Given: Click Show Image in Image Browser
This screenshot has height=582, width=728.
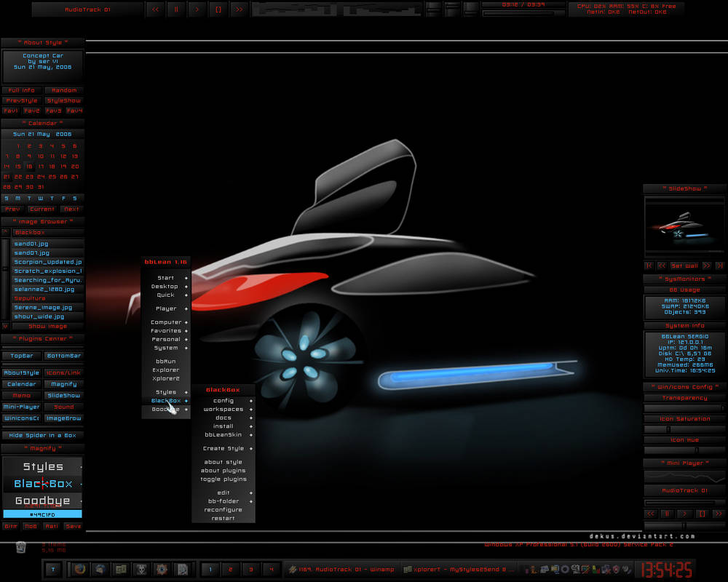Looking at the screenshot, I should point(47,326).
